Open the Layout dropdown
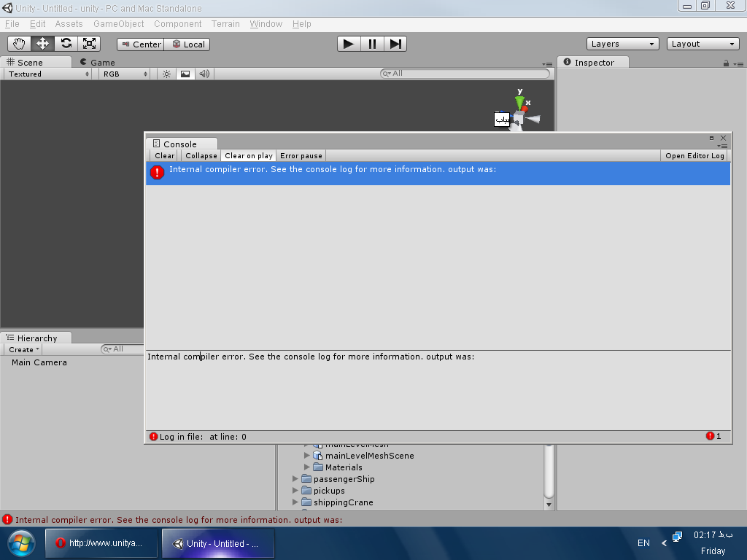 coord(703,44)
